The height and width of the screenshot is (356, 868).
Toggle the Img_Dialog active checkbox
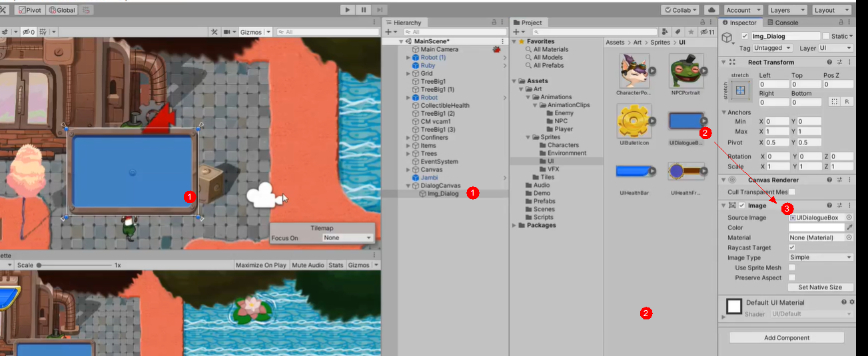tap(745, 36)
